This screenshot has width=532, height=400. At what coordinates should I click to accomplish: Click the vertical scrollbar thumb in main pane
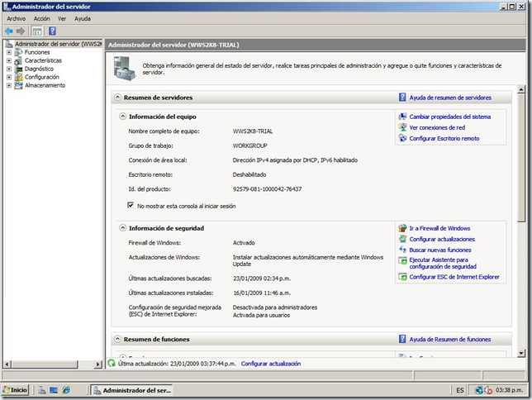tap(521, 159)
